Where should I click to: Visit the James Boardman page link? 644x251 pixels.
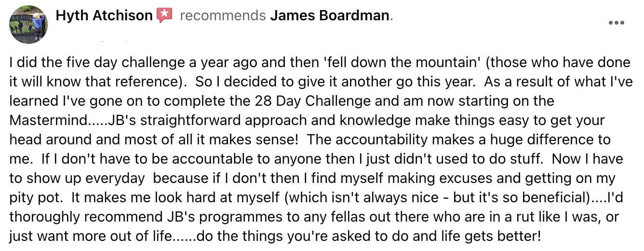click(330, 15)
